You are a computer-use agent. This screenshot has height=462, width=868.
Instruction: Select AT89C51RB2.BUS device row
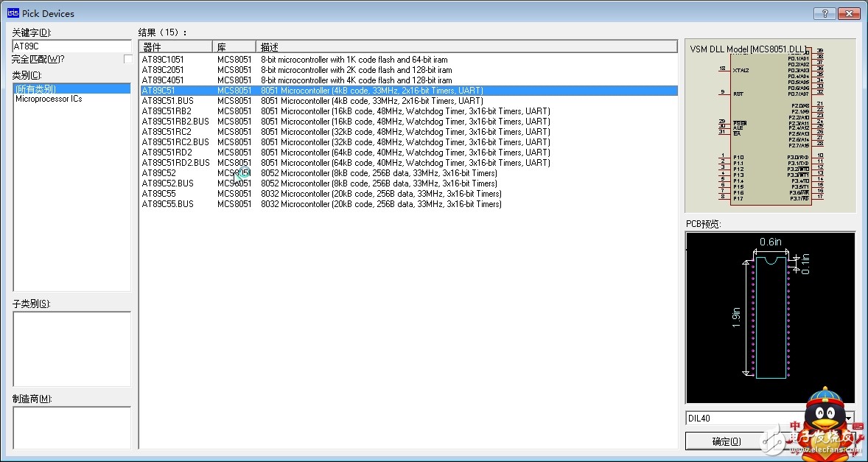tap(408, 121)
